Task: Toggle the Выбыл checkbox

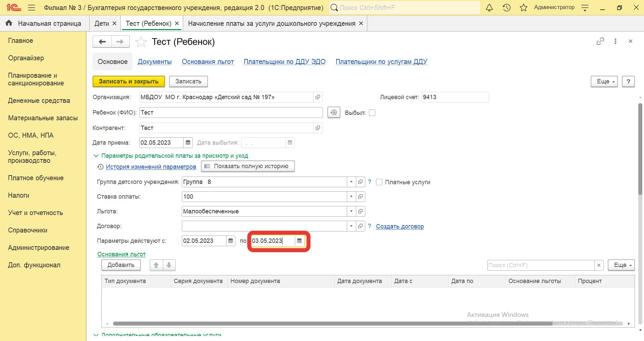Action: tap(372, 113)
